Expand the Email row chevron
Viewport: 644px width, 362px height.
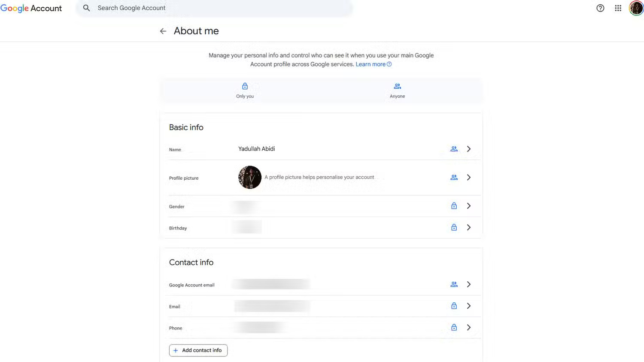click(468, 306)
